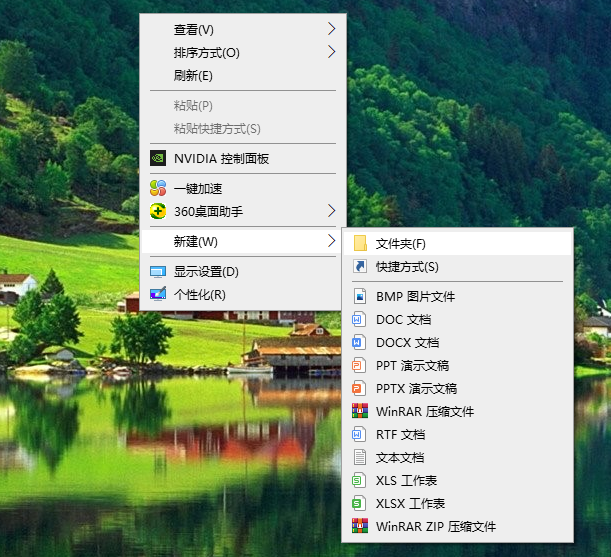Click the NVIDIA control panel icon
The image size is (611, 557).
coord(158,158)
